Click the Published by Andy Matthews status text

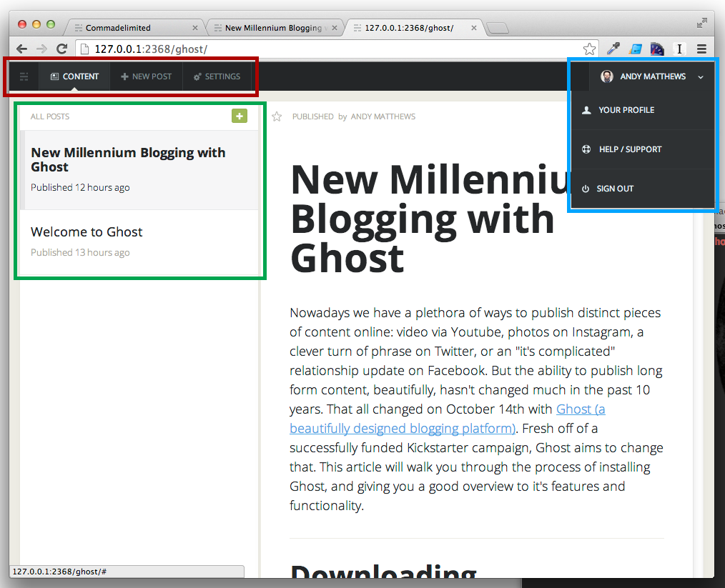tap(354, 116)
